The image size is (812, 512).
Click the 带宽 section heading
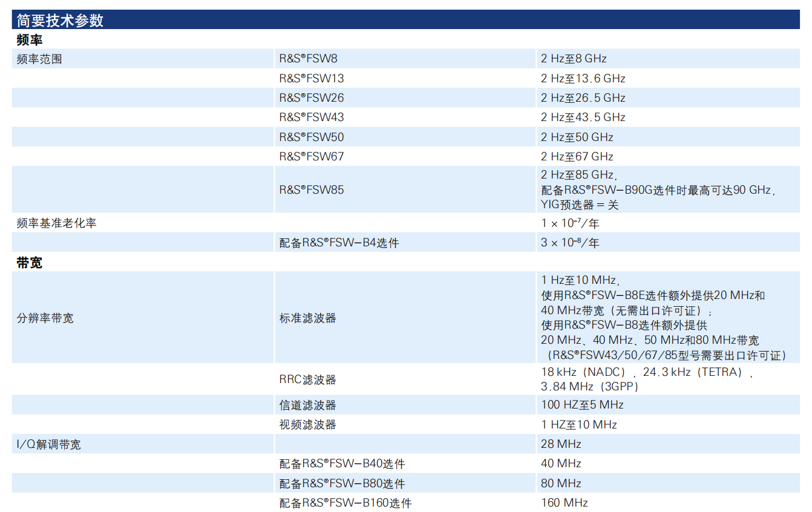click(30, 263)
